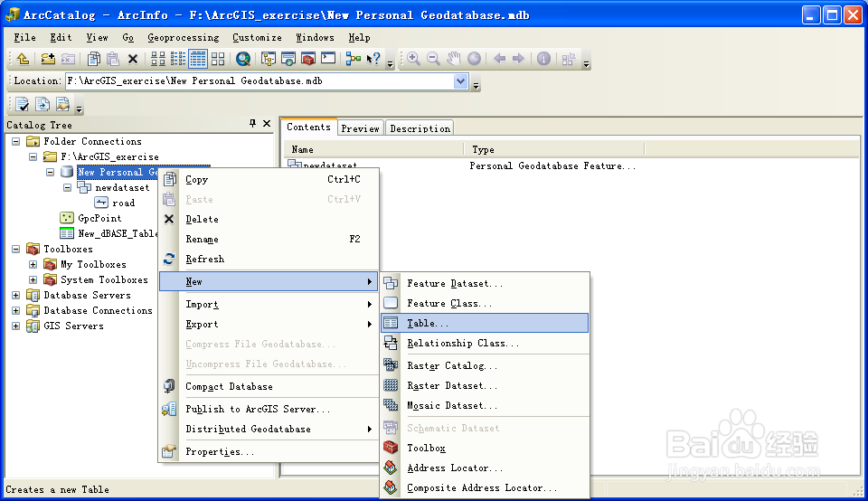The height and width of the screenshot is (501, 868).
Task: Click the toolbar Delete X icon
Action: (x=133, y=59)
